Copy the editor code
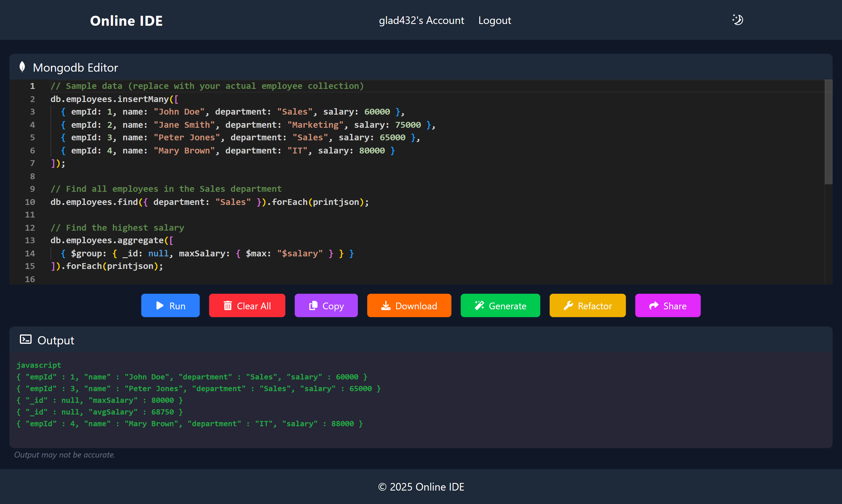The image size is (842, 504). [x=326, y=305]
